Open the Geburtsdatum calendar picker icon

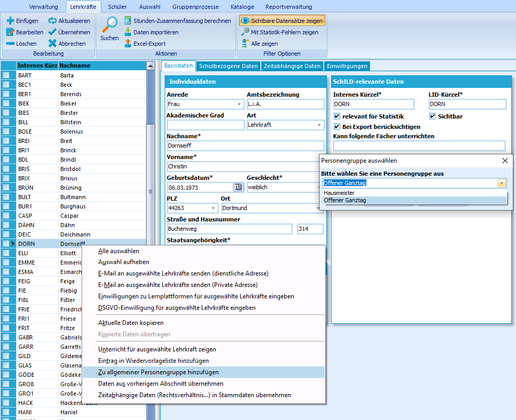[238, 187]
